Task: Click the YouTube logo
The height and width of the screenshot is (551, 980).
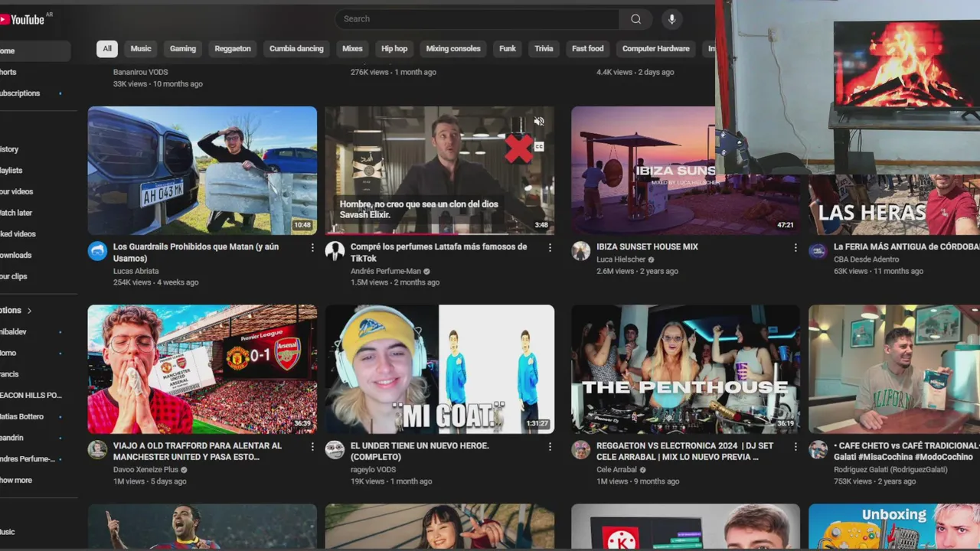Action: coord(23,19)
